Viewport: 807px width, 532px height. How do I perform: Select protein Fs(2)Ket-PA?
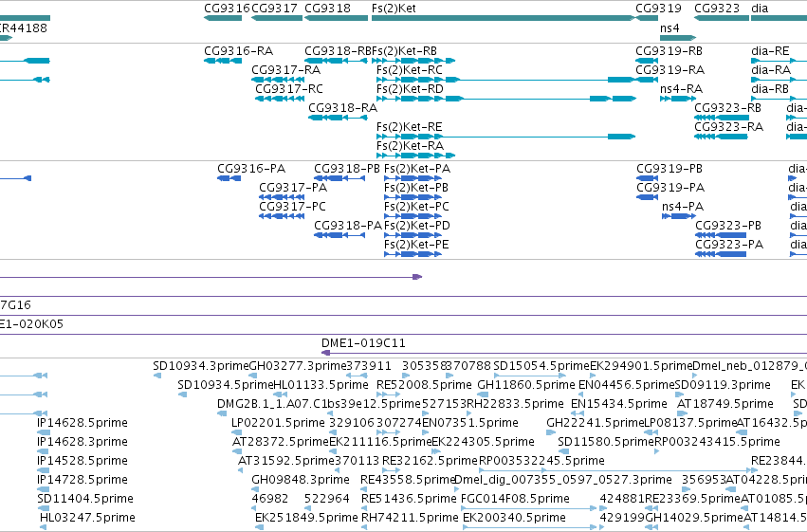coord(413,178)
